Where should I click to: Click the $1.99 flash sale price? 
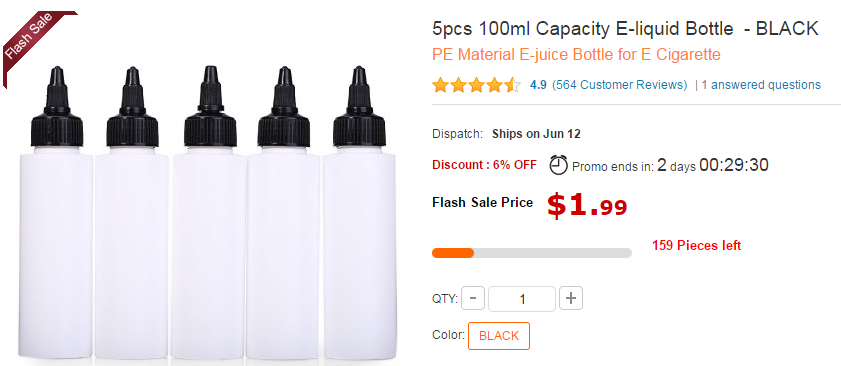pos(587,206)
